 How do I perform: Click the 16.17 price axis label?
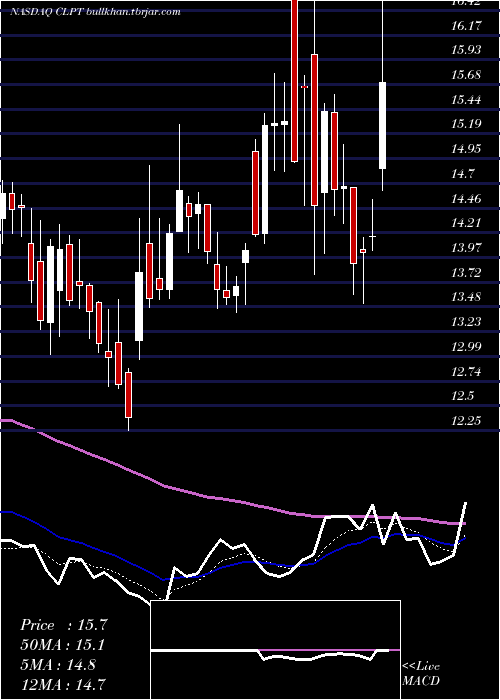click(x=466, y=25)
